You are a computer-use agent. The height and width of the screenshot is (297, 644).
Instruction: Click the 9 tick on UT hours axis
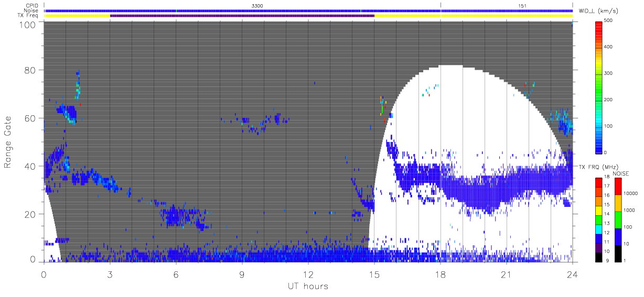[x=242, y=274]
